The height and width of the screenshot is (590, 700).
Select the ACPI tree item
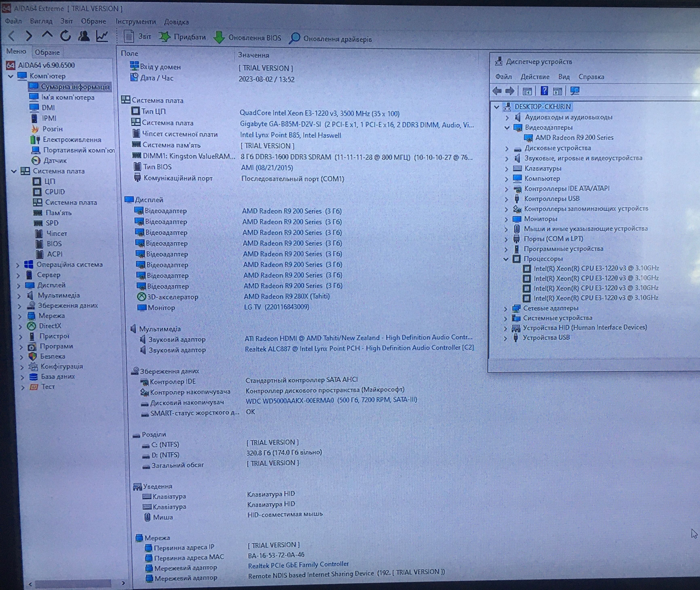click(x=49, y=254)
